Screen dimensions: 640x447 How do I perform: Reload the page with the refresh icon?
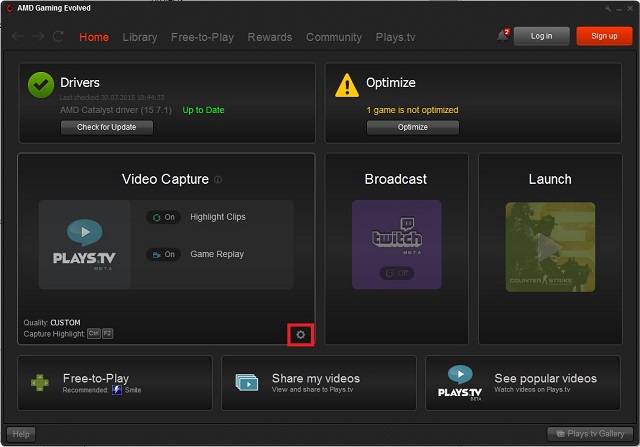(58, 36)
